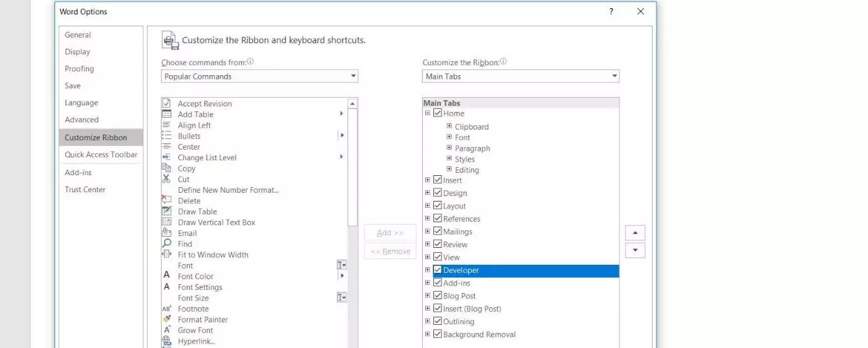Click the Draw Table pencil icon
Image resolution: width=868 pixels, height=348 pixels.
(x=167, y=212)
